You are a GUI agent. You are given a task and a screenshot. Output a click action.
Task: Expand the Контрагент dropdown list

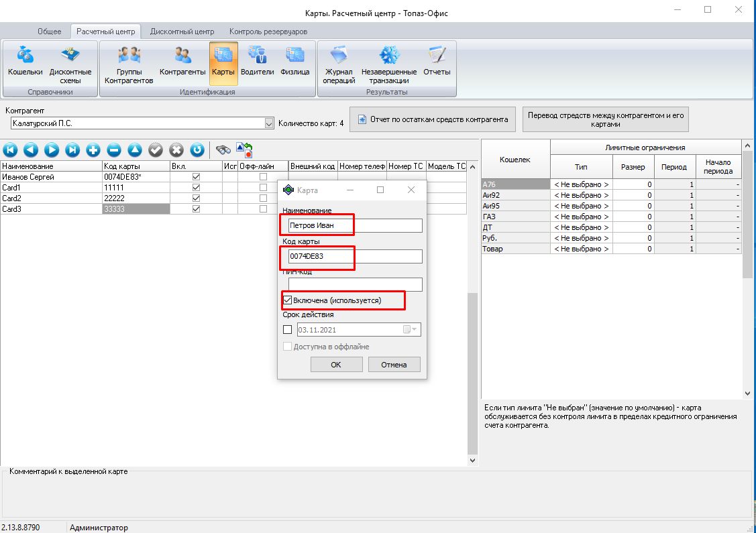coord(269,123)
